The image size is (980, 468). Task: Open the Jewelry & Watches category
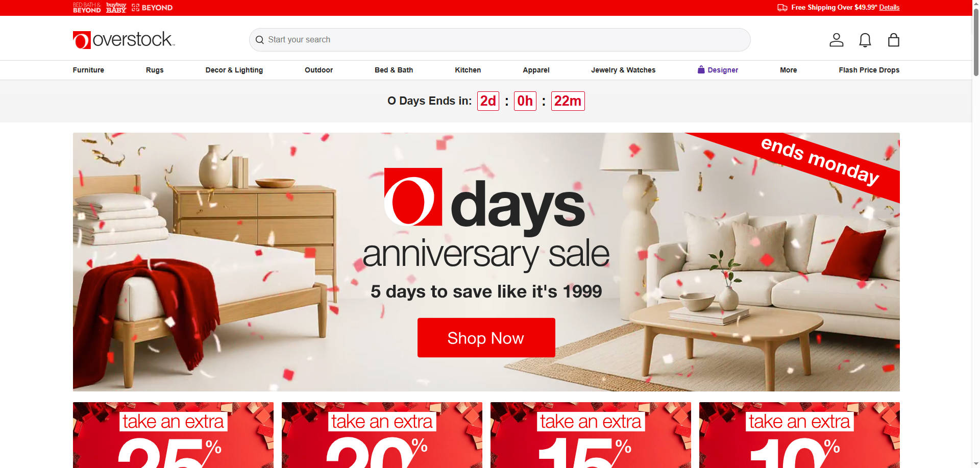click(x=623, y=70)
